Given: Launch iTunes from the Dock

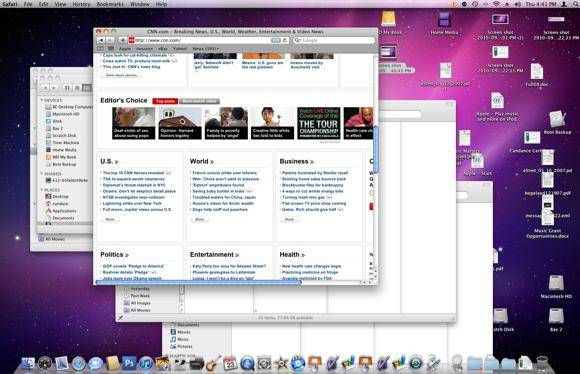Looking at the screenshot, I should [146, 364].
